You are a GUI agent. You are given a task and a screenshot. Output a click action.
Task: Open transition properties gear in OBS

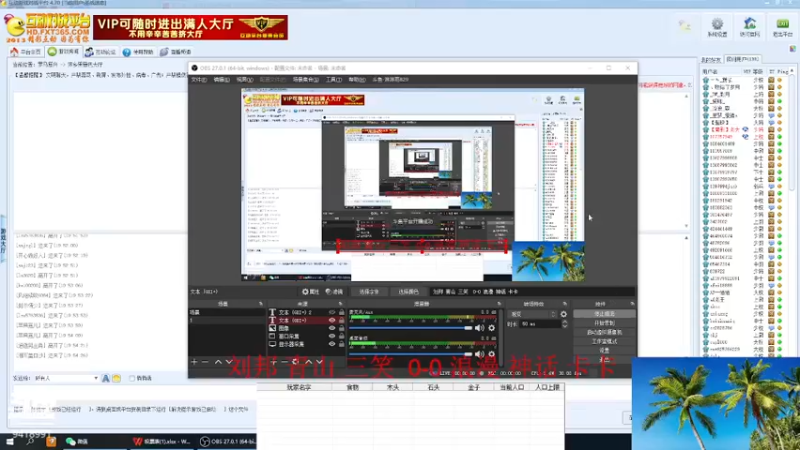pos(563,314)
